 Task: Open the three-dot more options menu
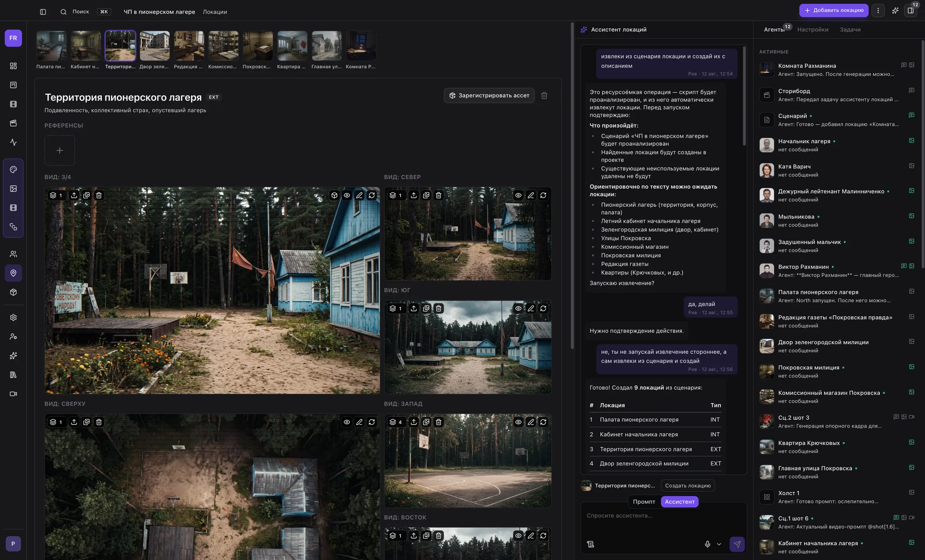[878, 10]
